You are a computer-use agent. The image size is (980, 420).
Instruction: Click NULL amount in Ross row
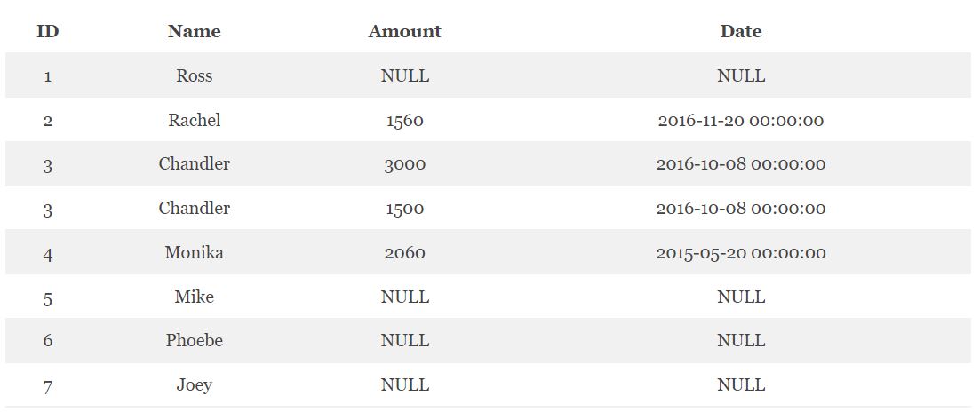[x=405, y=75]
